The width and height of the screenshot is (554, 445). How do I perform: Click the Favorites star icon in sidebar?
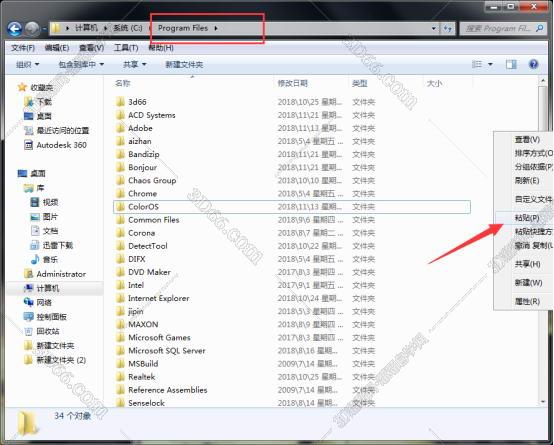pyautogui.click(x=22, y=87)
